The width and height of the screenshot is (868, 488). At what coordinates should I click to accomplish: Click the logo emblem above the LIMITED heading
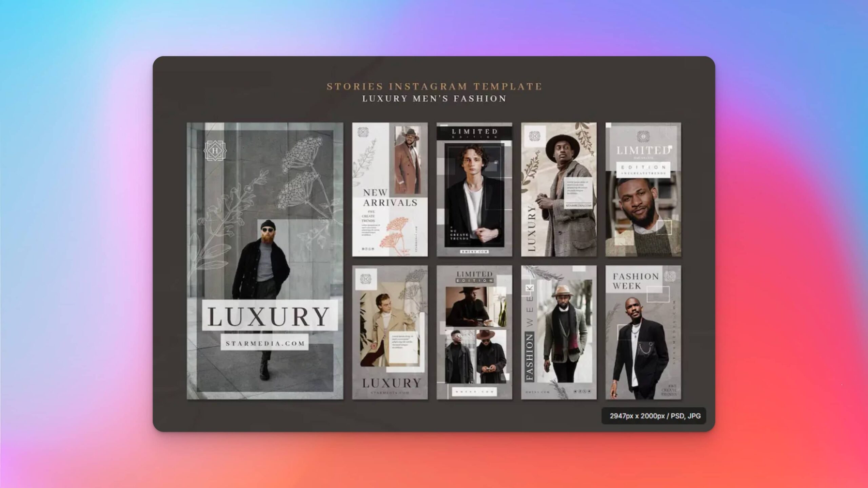pyautogui.click(x=643, y=137)
